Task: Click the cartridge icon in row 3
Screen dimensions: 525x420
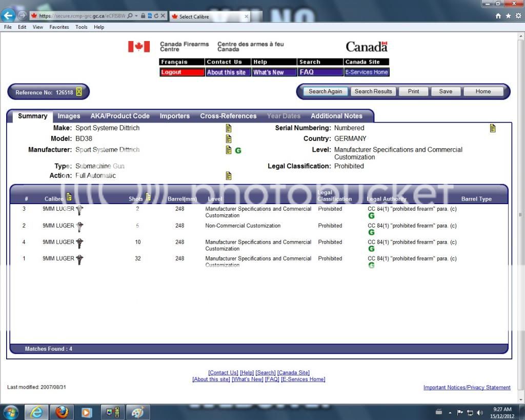Action: pos(79,210)
